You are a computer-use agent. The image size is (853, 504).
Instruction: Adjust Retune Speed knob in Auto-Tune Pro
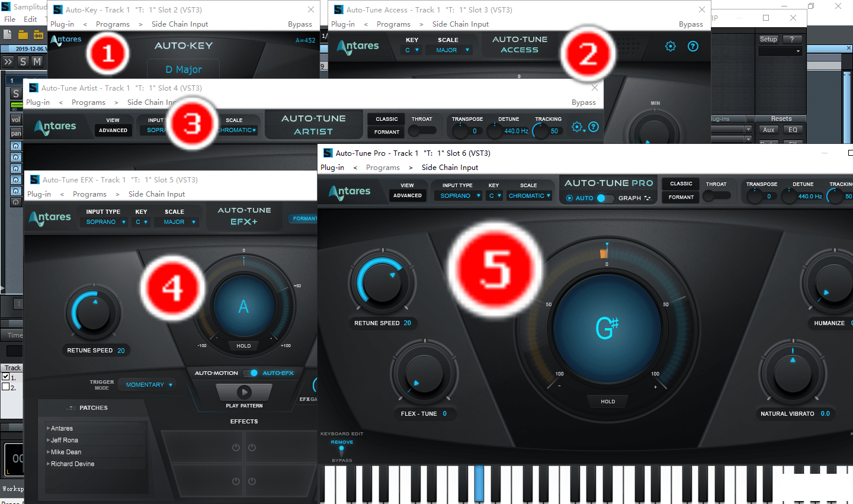tap(382, 281)
